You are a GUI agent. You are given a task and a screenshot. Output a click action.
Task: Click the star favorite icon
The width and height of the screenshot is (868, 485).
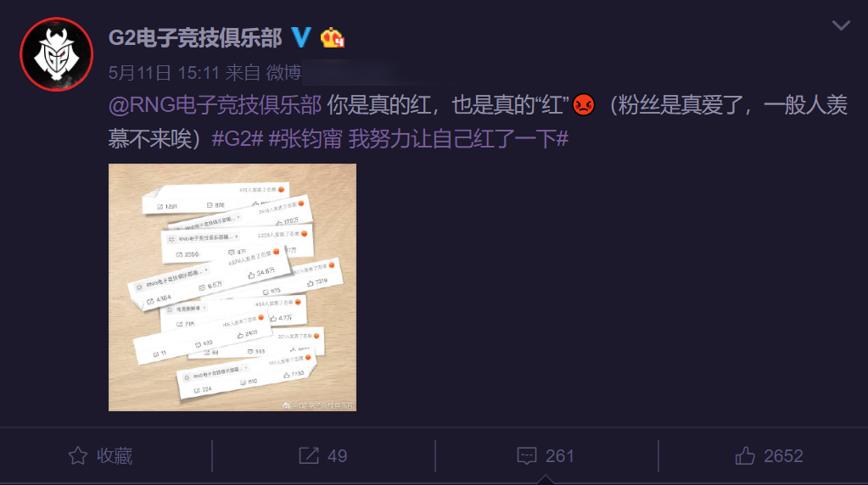(x=78, y=455)
